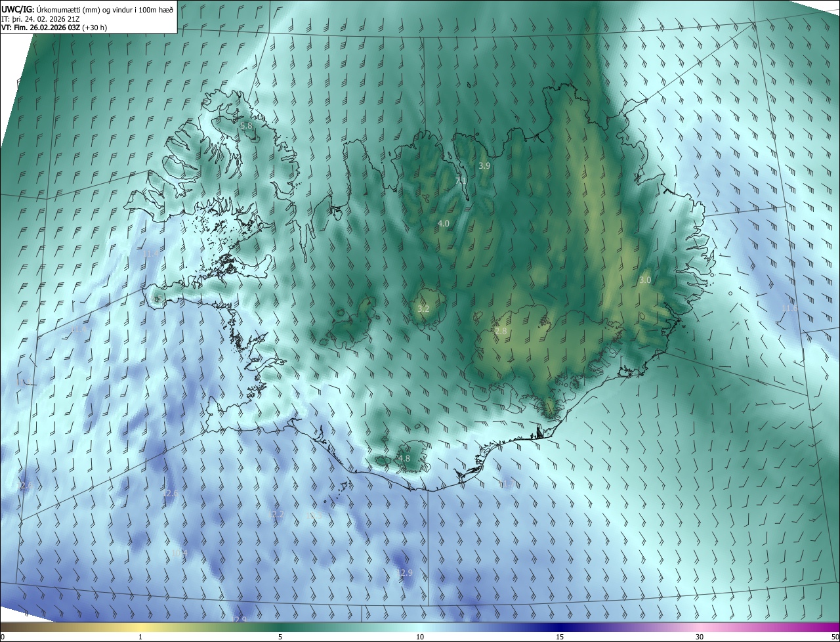Screen dimensions: 840x642
Task: Click the colorbar tick label 50
Action: pos(834,637)
